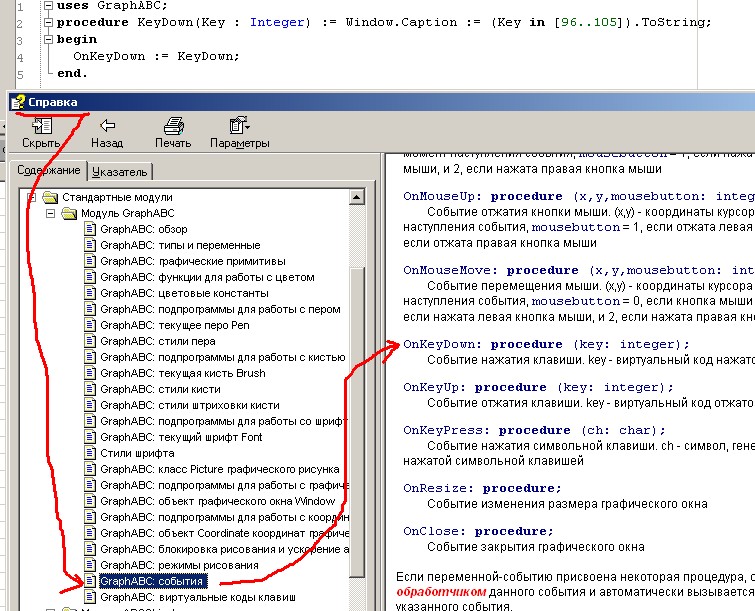Click page icon beside GraphABC: обзор
This screenshot has width=755, height=611.
[x=89, y=230]
